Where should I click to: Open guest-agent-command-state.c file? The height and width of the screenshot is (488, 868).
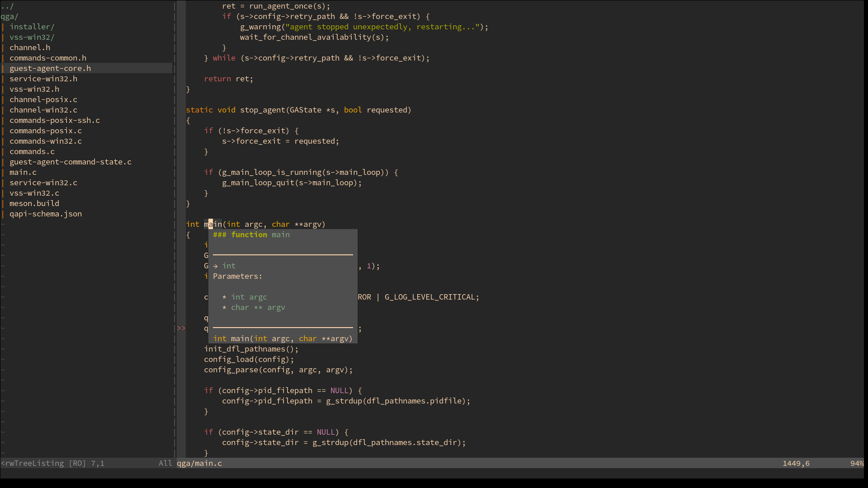pyautogui.click(x=71, y=162)
